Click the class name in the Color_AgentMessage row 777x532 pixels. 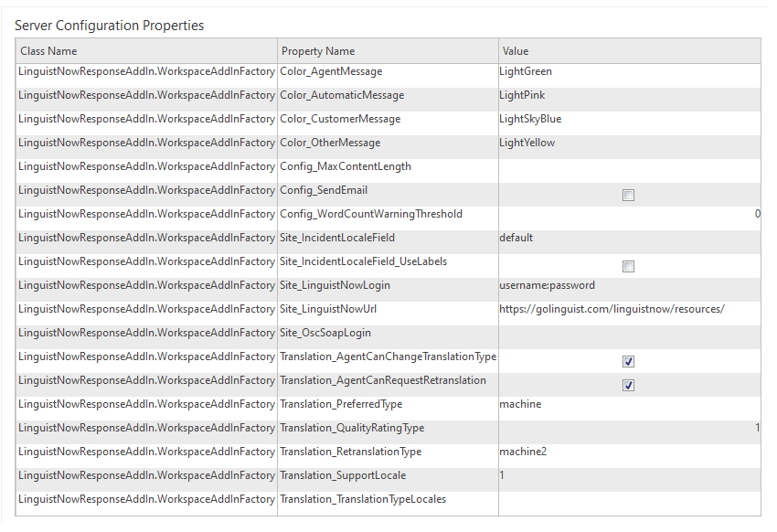[146, 71]
